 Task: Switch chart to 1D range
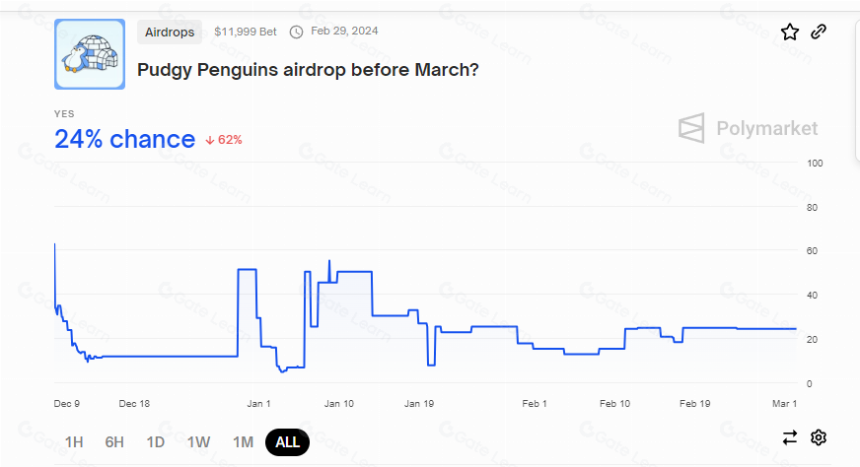point(156,442)
